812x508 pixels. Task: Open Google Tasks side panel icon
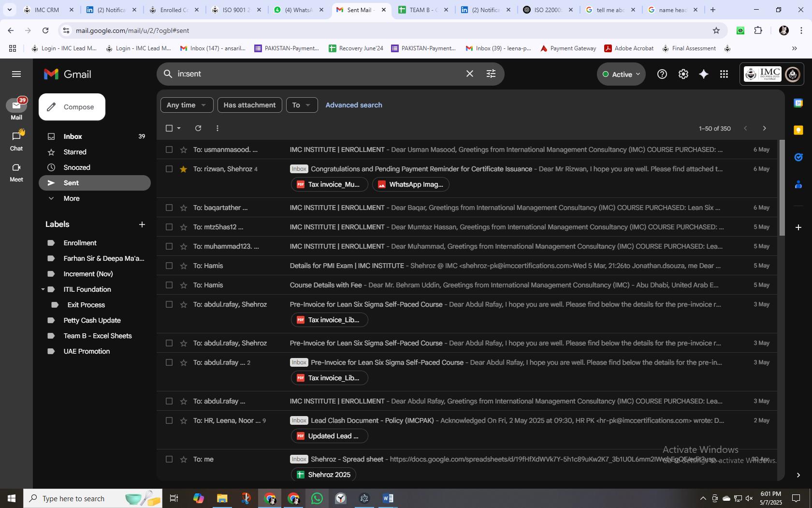pos(798,157)
